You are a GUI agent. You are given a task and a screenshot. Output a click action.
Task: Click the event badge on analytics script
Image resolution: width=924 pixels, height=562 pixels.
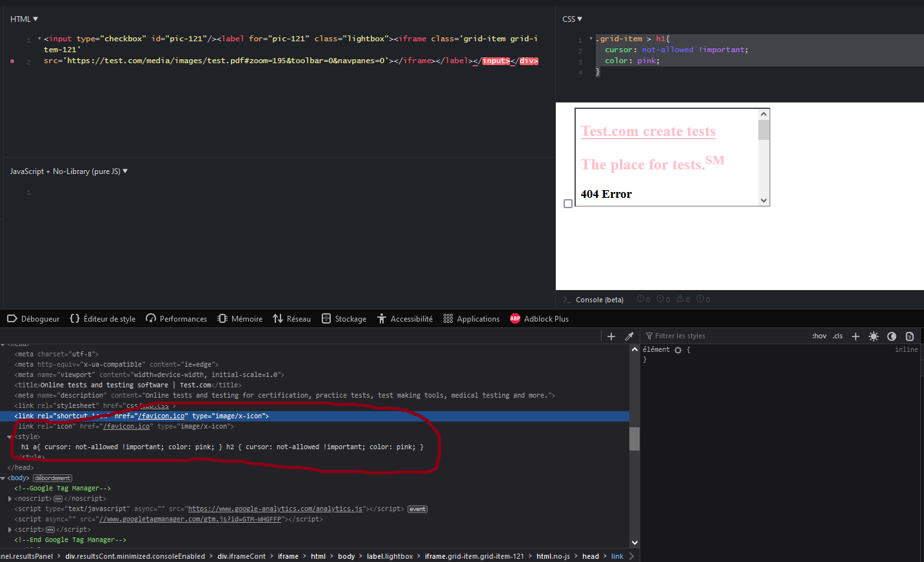click(418, 509)
